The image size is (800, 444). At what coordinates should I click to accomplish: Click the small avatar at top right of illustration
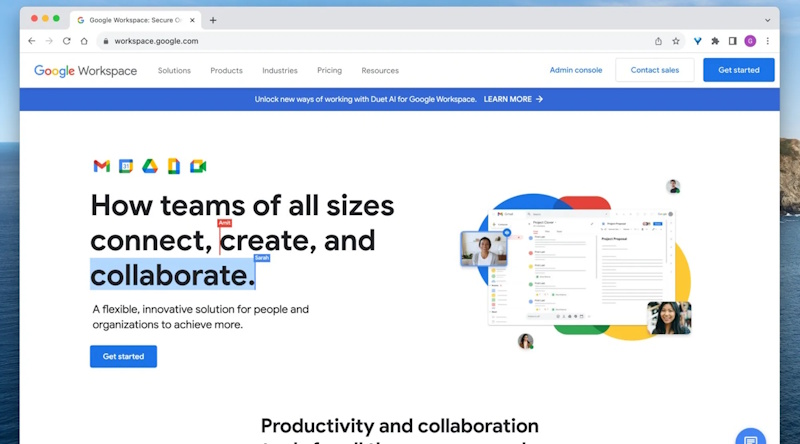(x=673, y=186)
